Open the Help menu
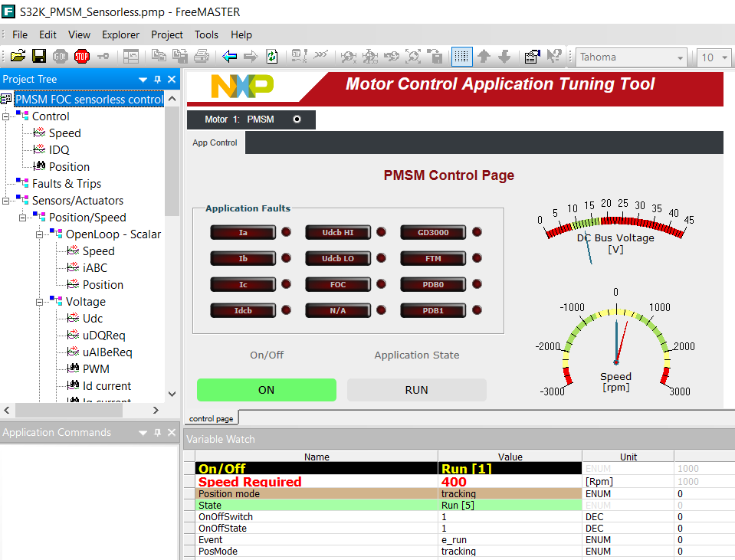The height and width of the screenshot is (560, 735). pyautogui.click(x=241, y=34)
